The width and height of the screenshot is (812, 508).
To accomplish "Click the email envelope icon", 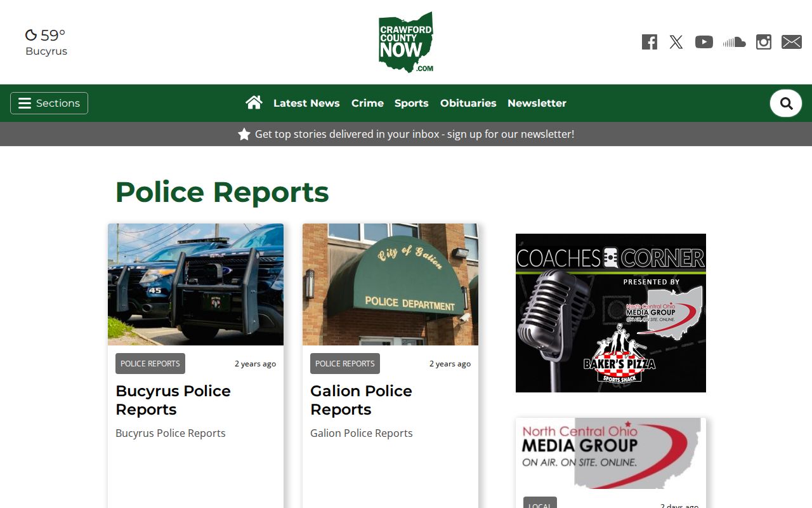I will click(792, 42).
